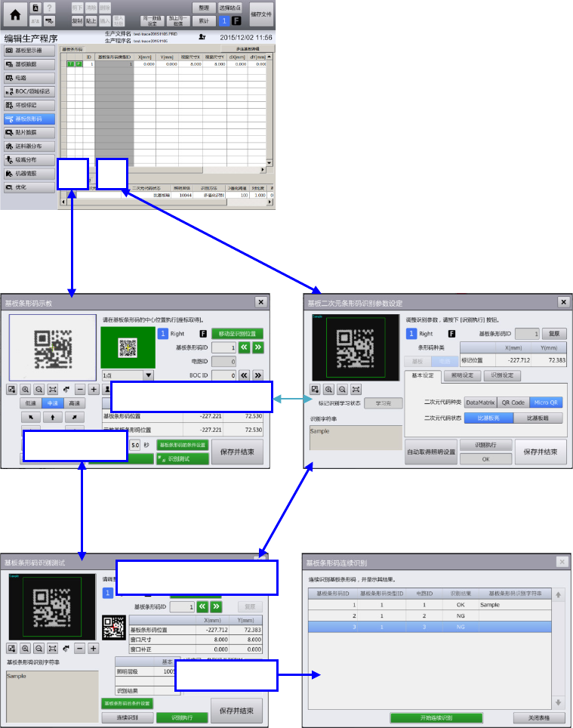
Task: Click the next BOC ID arrow
Action: (x=258, y=375)
